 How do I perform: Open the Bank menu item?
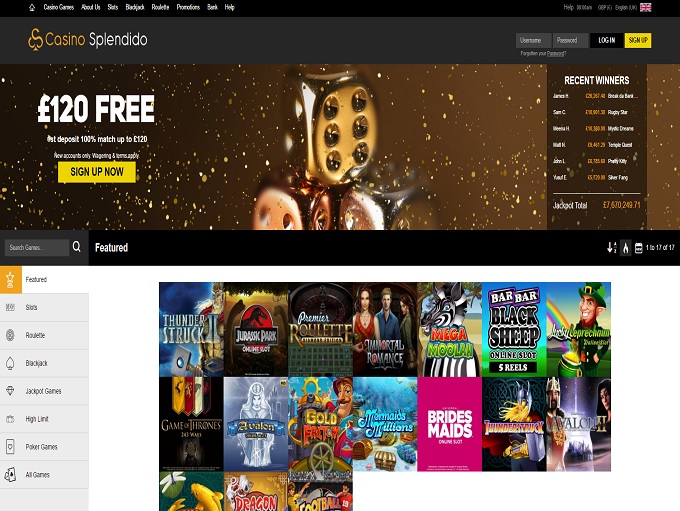[x=212, y=7]
